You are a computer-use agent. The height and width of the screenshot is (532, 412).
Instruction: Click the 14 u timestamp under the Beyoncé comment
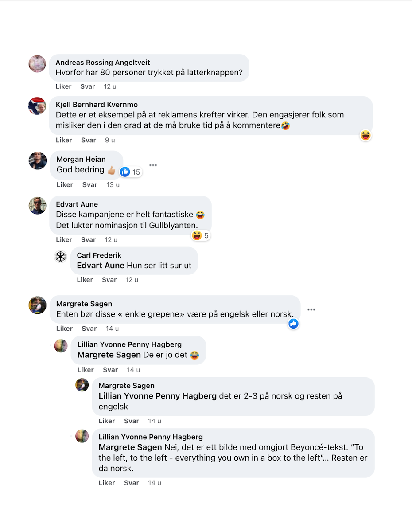[x=155, y=483]
